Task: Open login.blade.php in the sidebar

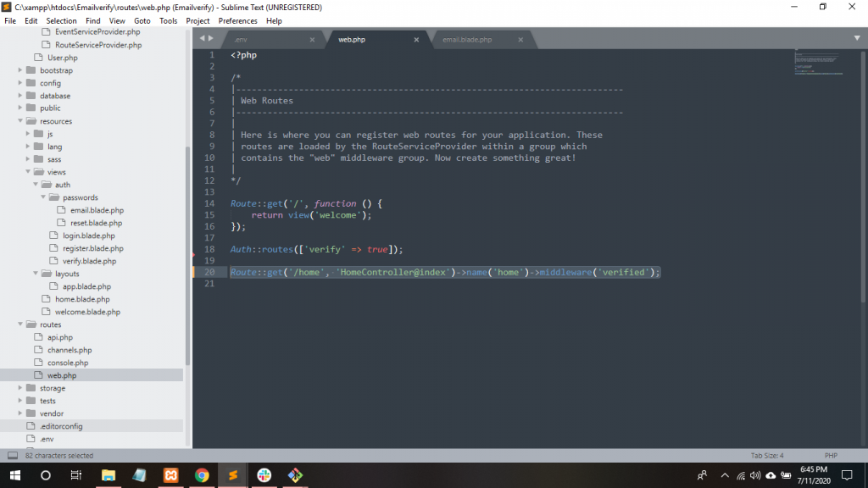Action: coord(89,236)
